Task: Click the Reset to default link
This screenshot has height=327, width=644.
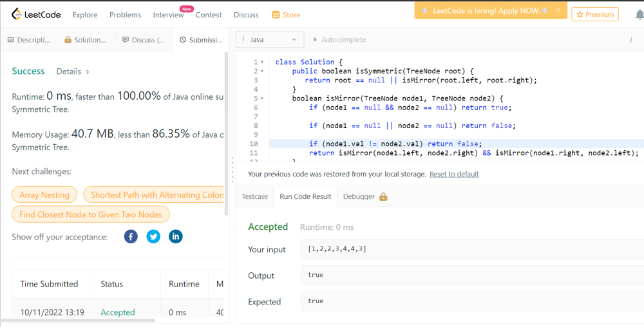Action: (454, 174)
